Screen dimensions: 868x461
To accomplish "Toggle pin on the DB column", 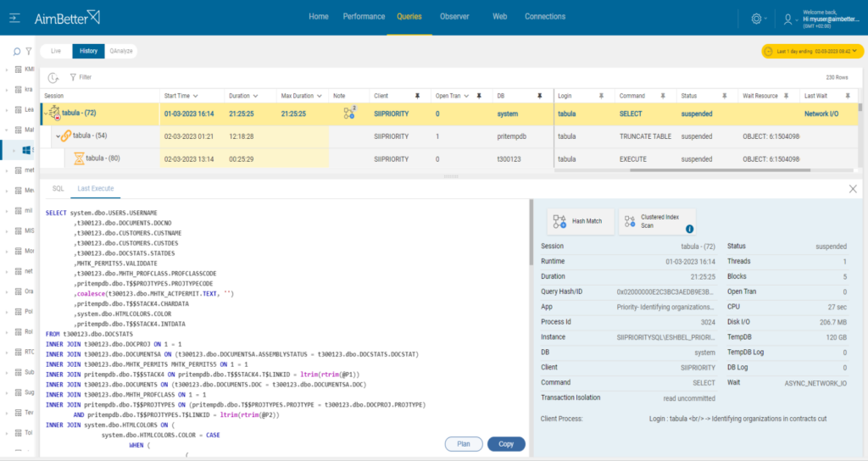I will pyautogui.click(x=540, y=97).
